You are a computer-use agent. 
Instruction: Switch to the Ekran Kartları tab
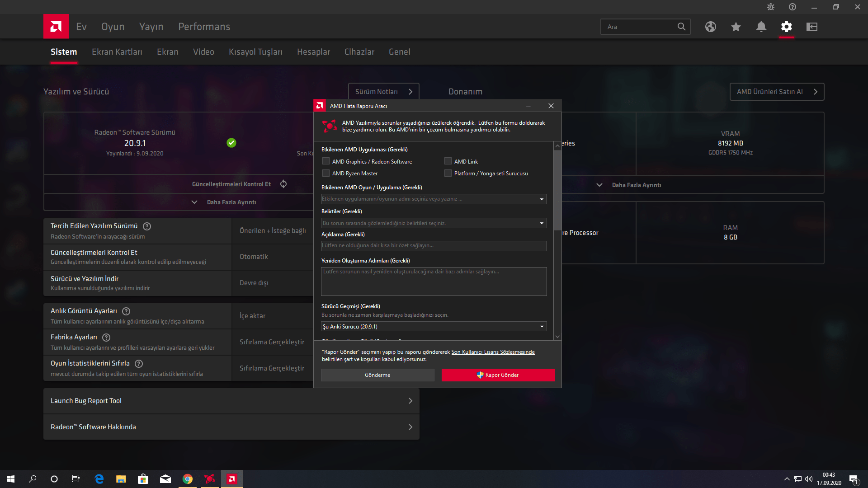pyautogui.click(x=117, y=52)
